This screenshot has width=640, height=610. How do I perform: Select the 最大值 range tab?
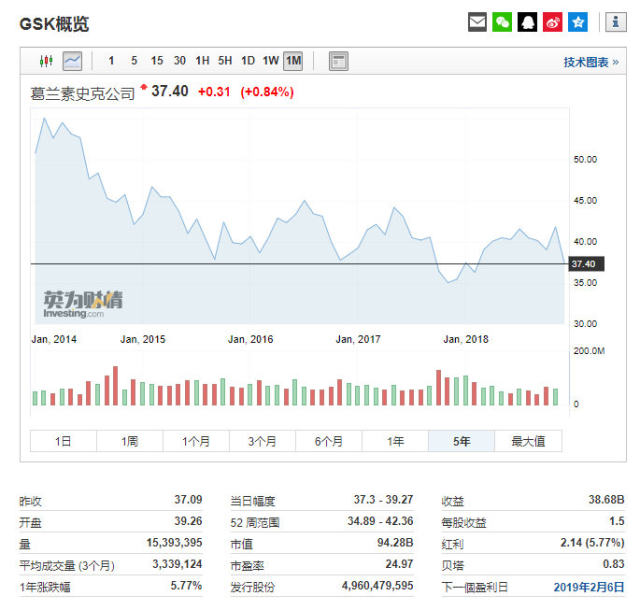tap(529, 441)
